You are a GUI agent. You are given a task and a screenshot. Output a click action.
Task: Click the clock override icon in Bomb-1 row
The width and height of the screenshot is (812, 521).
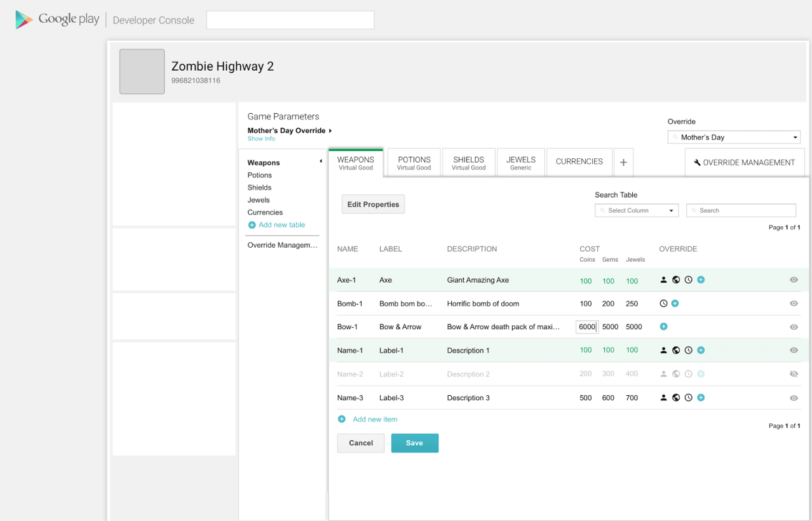tap(664, 304)
